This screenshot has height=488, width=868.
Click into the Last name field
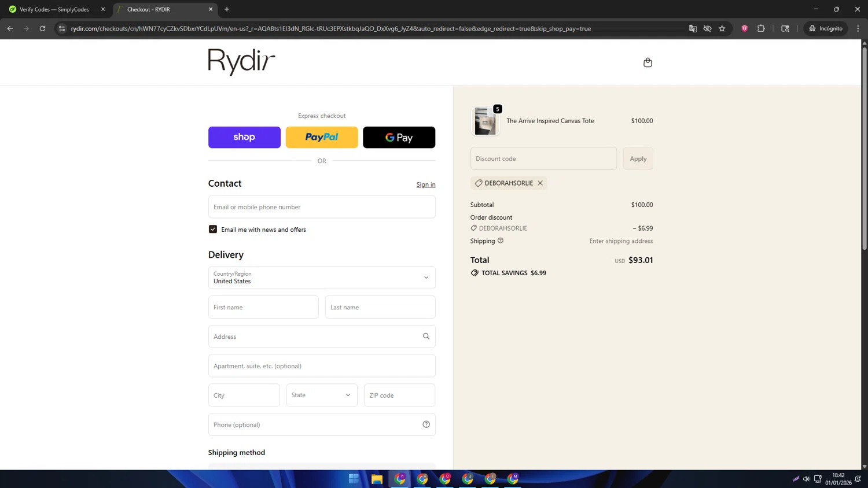pyautogui.click(x=380, y=307)
